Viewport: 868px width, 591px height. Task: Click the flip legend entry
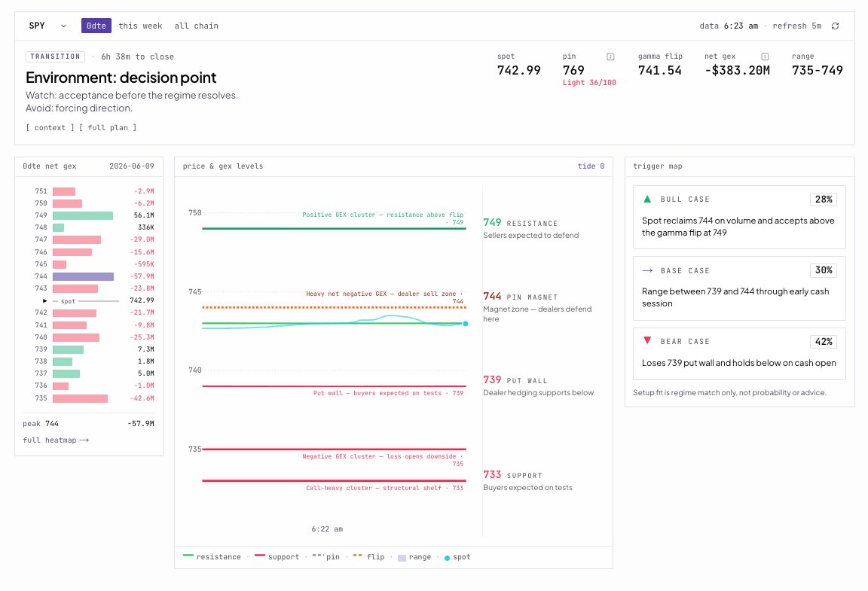(x=368, y=556)
